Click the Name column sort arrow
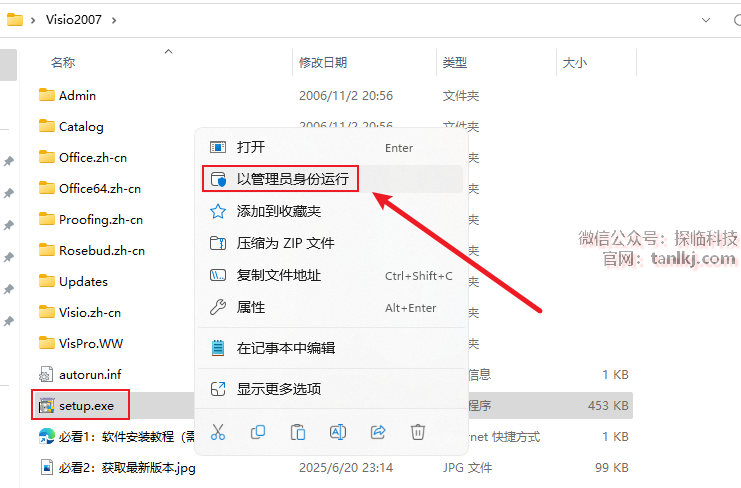The width and height of the screenshot is (741, 488). tap(168, 51)
